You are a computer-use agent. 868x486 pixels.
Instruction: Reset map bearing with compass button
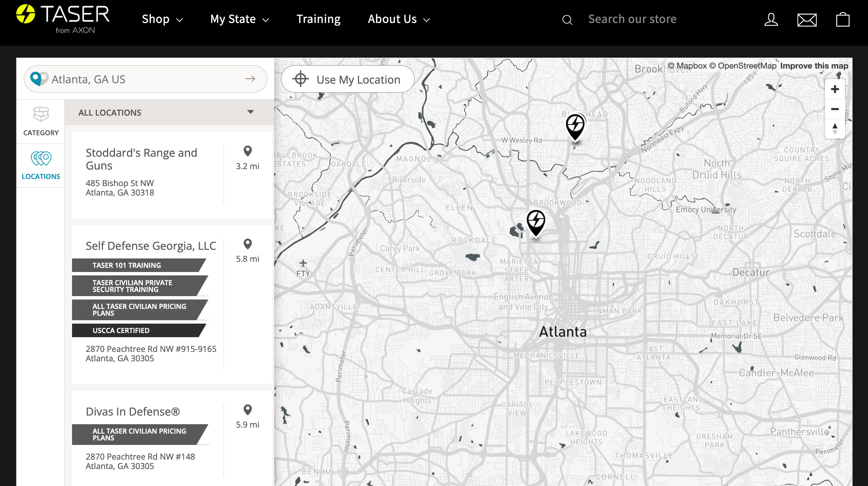[835, 129]
